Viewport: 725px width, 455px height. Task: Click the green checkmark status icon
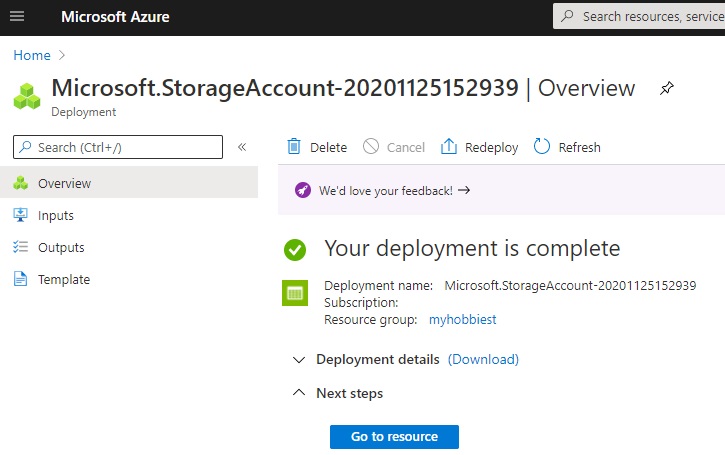coord(295,250)
